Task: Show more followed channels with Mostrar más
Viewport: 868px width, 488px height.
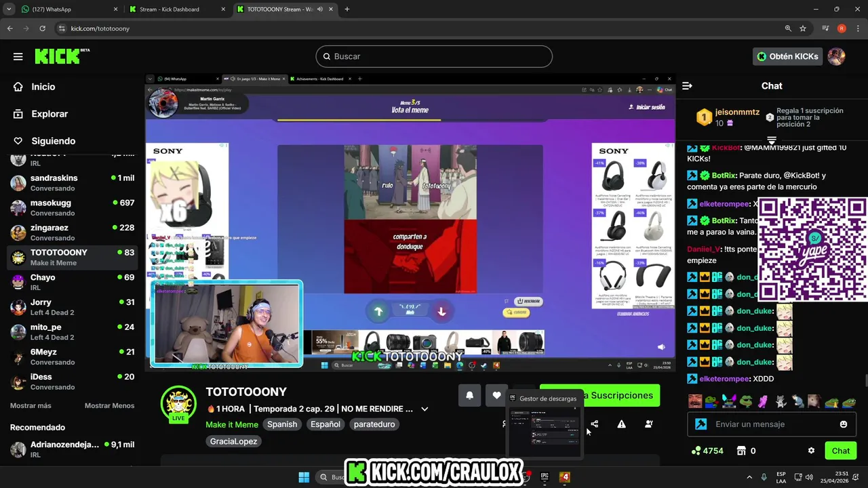Action: [x=31, y=405]
